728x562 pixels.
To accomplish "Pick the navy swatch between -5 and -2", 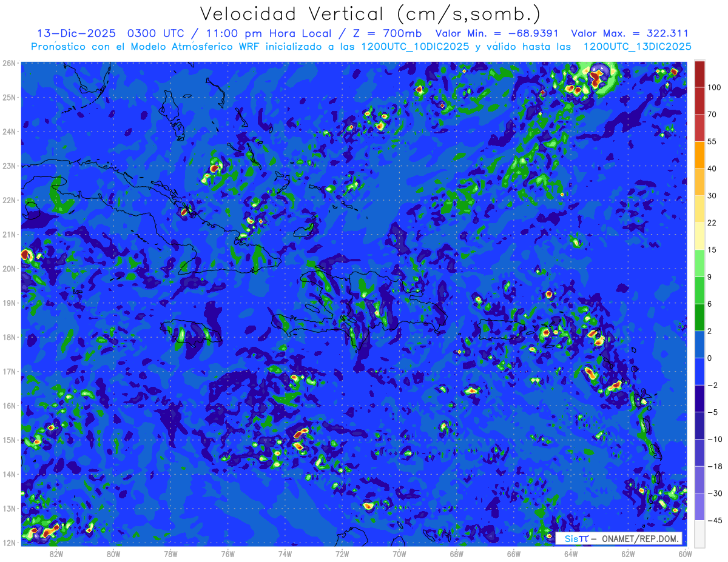I will pyautogui.click(x=699, y=398).
